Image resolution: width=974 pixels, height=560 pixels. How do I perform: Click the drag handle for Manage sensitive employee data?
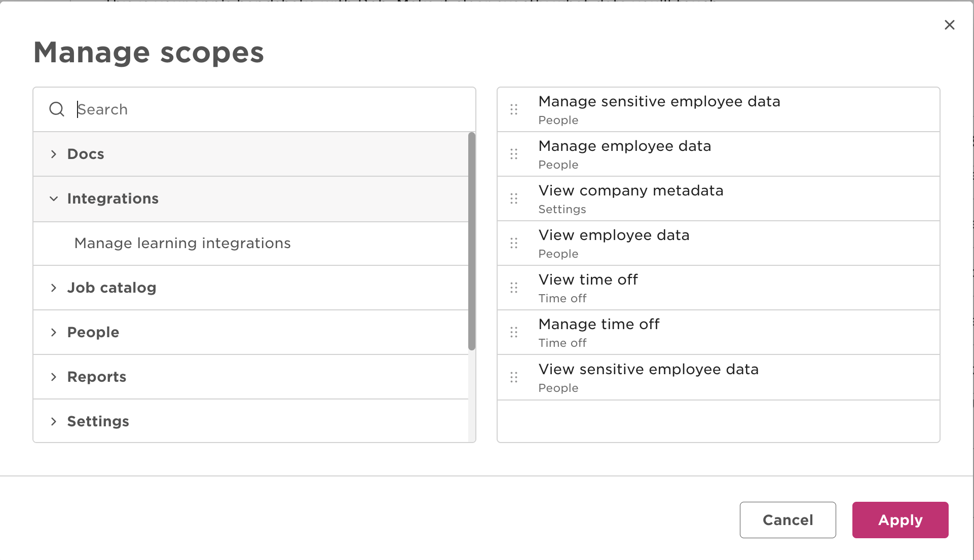click(x=514, y=109)
